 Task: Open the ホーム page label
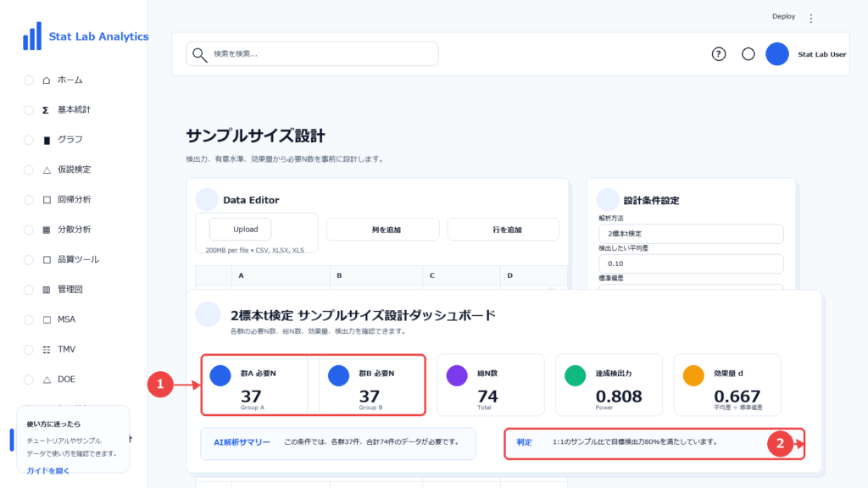70,80
